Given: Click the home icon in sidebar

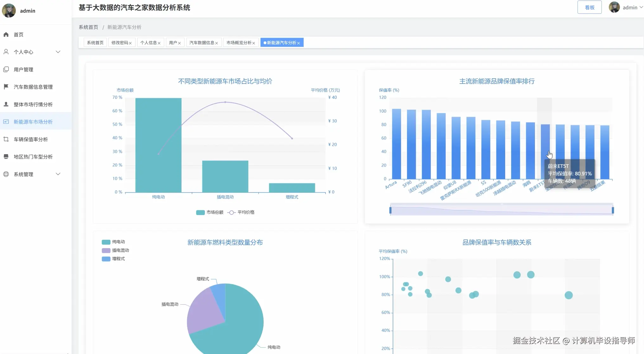Looking at the screenshot, I should coord(6,35).
